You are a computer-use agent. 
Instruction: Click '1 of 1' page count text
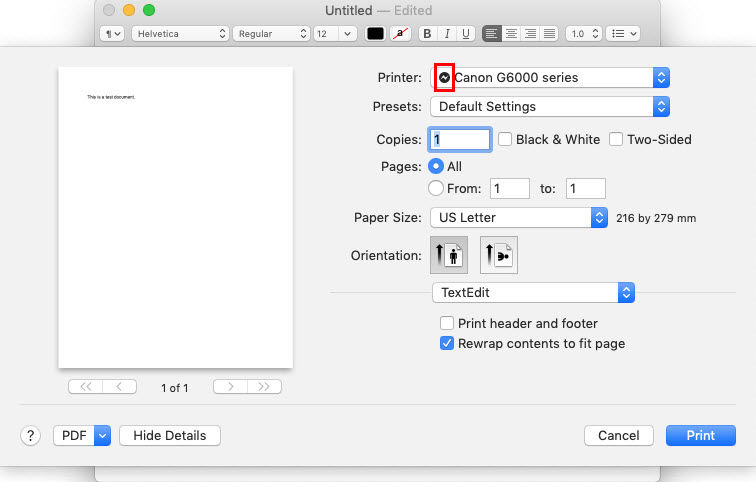pyautogui.click(x=175, y=388)
